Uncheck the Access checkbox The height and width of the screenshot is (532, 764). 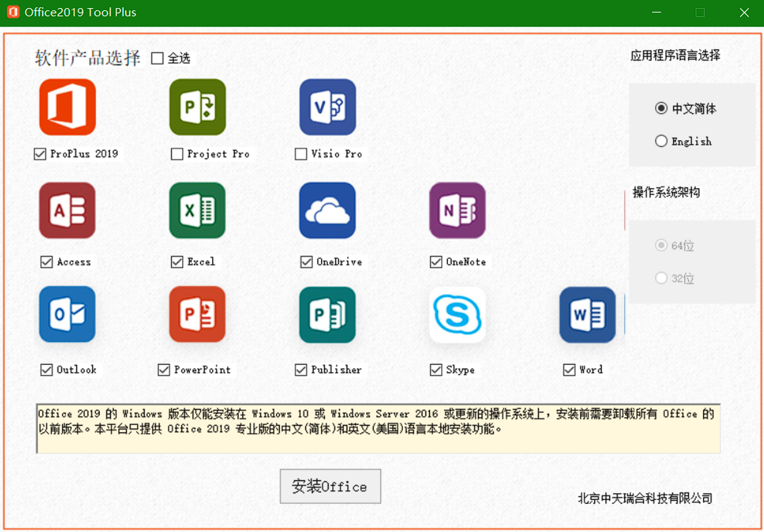coord(47,262)
